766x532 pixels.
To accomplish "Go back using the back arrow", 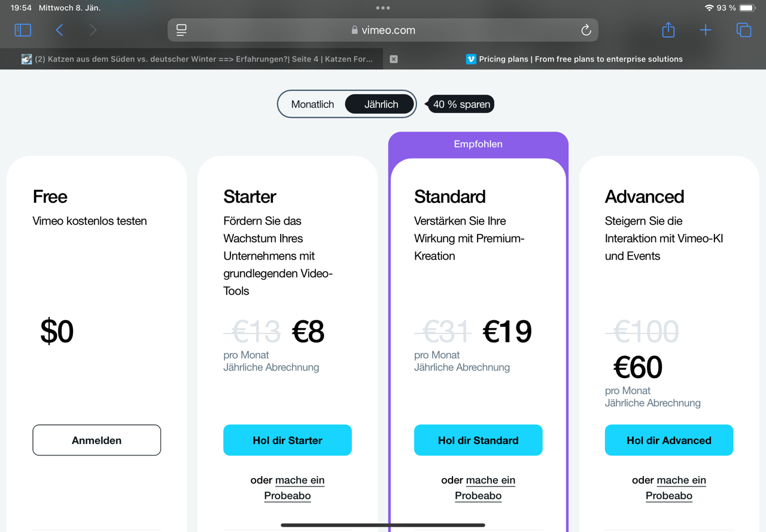I will point(59,30).
